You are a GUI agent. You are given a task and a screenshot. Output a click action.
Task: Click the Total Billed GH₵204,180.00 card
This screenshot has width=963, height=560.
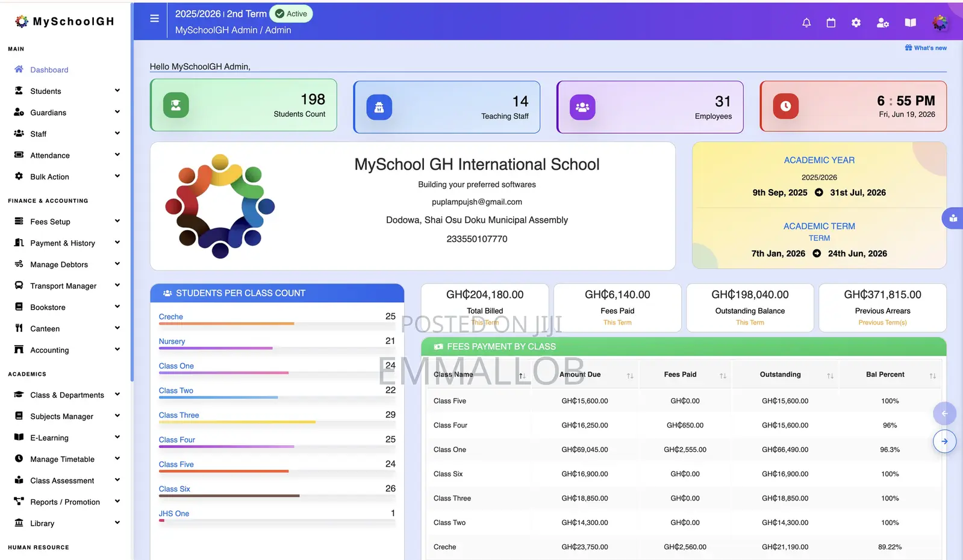pos(485,308)
